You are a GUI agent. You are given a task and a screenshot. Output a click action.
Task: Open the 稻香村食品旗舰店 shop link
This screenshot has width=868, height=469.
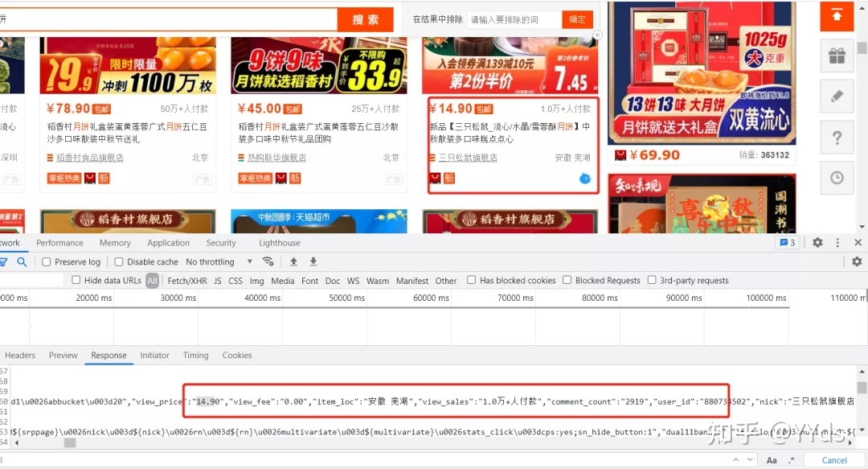pos(90,158)
